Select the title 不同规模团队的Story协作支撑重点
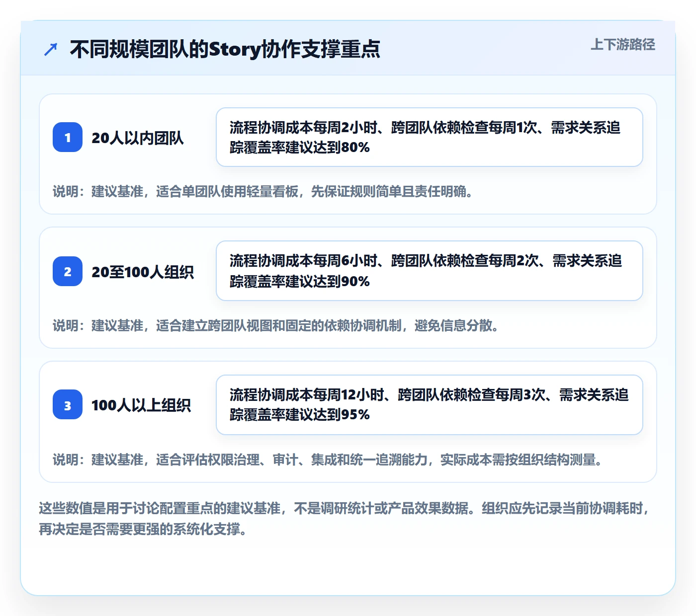Screen dimensions: 696x616 [225, 49]
